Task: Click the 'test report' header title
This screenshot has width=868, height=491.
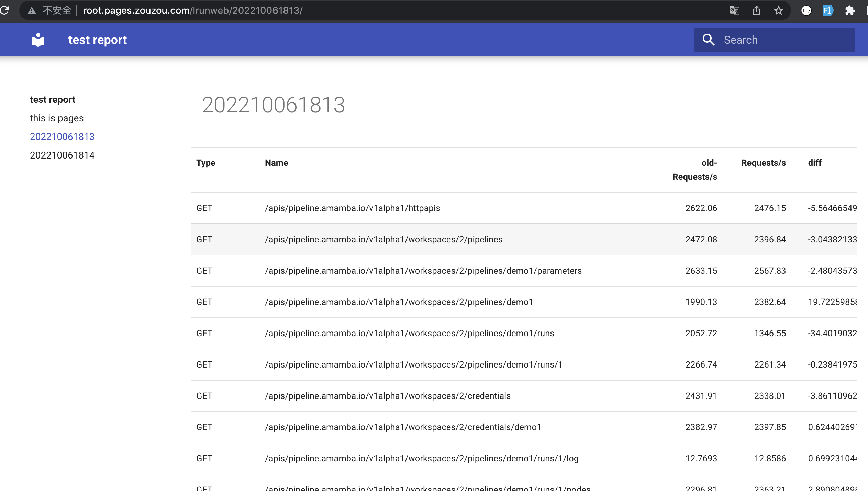Action: [97, 40]
